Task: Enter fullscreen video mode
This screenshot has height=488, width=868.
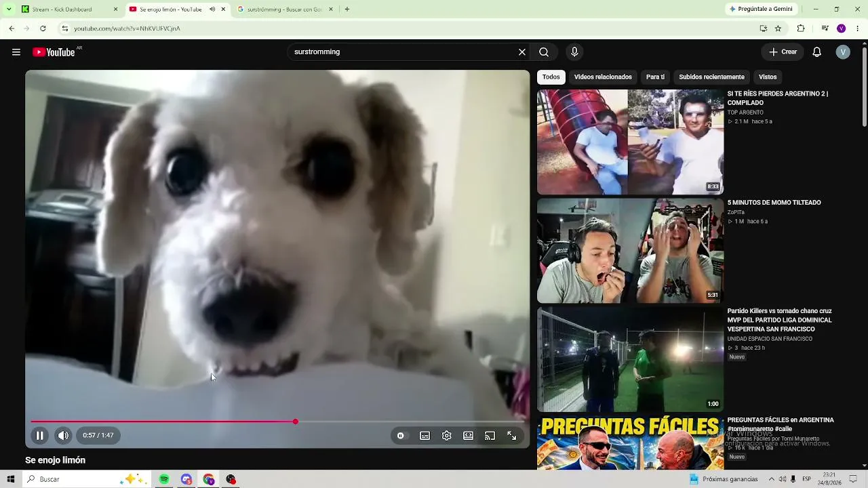Action: pos(512,436)
